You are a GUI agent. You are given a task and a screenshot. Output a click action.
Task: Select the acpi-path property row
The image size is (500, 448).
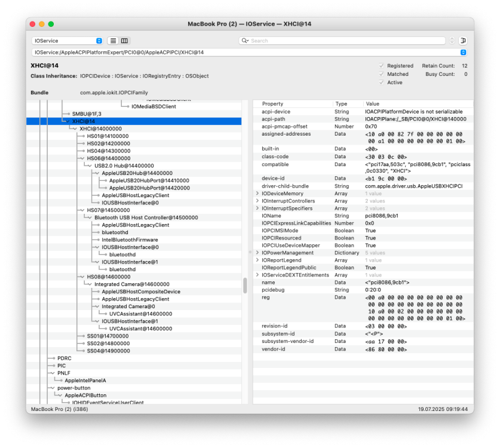click(363, 119)
